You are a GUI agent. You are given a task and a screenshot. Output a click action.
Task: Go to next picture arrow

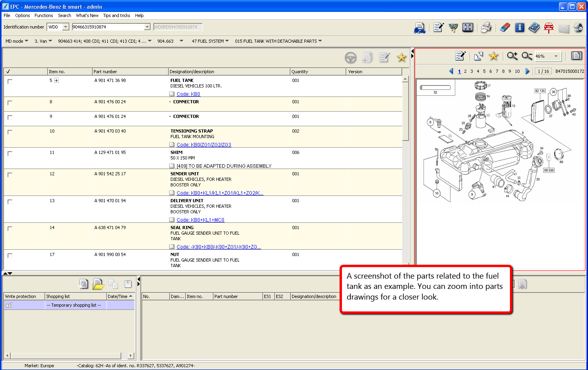[x=527, y=71]
